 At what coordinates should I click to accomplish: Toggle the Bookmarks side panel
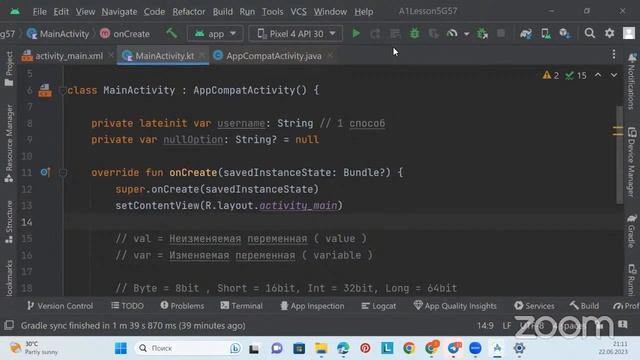[9, 278]
